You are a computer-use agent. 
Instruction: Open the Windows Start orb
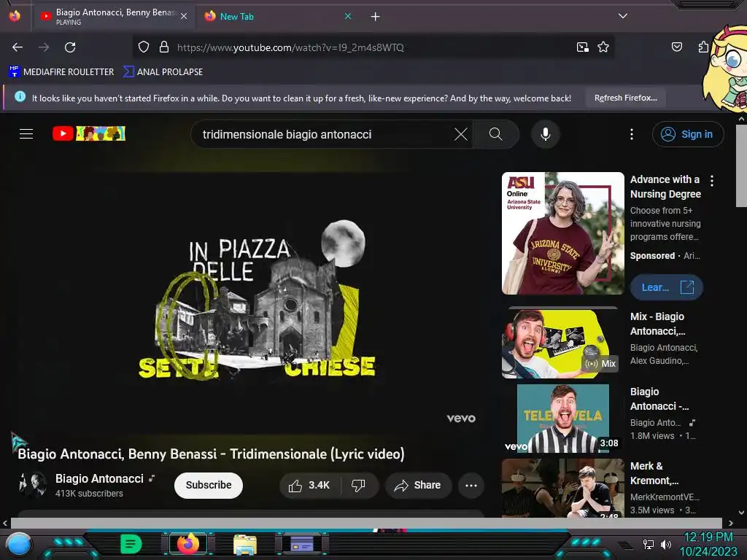pos(18,544)
